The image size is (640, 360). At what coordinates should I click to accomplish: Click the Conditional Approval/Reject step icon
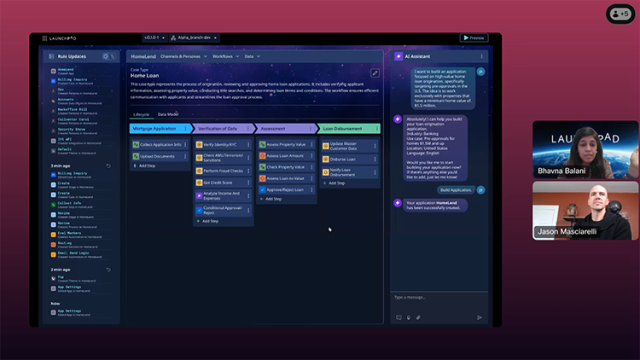click(199, 211)
